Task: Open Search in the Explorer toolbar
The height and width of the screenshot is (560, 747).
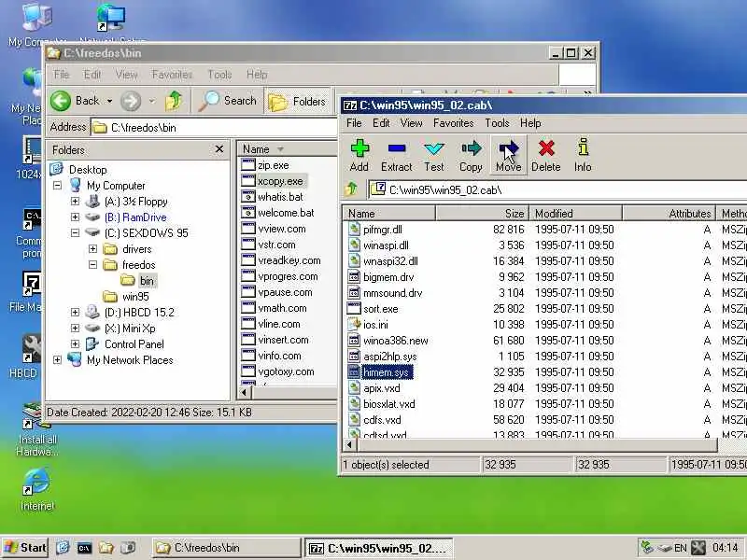Action: point(229,101)
